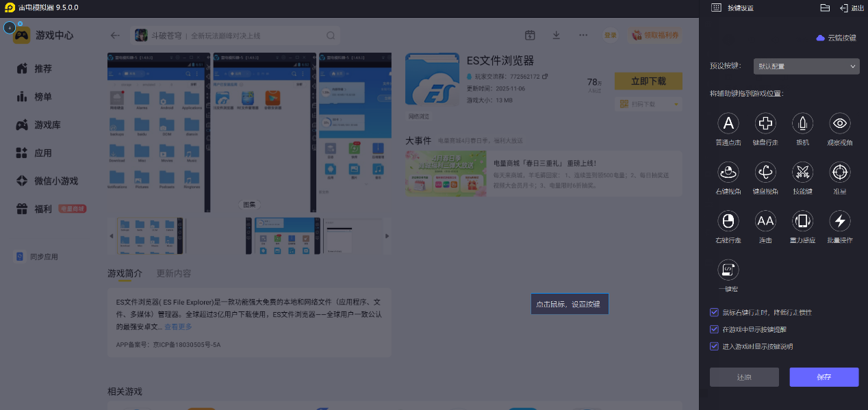Image resolution: width=868 pixels, height=410 pixels.
Task: Click the 登录 login button
Action: click(610, 35)
